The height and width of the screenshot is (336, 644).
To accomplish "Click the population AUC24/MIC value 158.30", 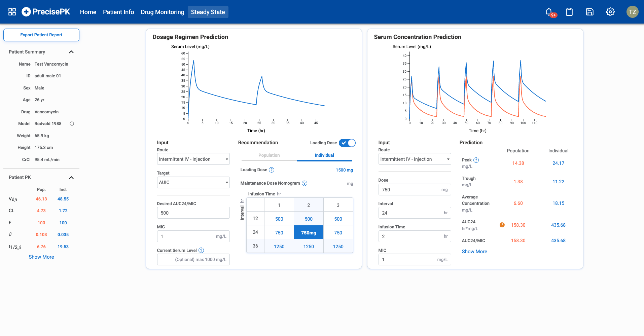I will (x=518, y=240).
